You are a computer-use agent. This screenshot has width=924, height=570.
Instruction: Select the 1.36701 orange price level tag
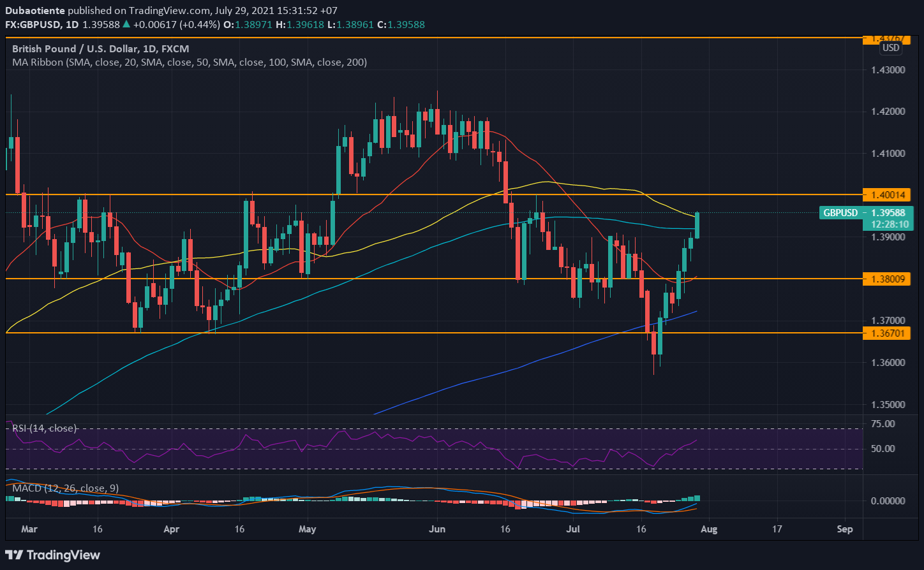[x=886, y=333]
